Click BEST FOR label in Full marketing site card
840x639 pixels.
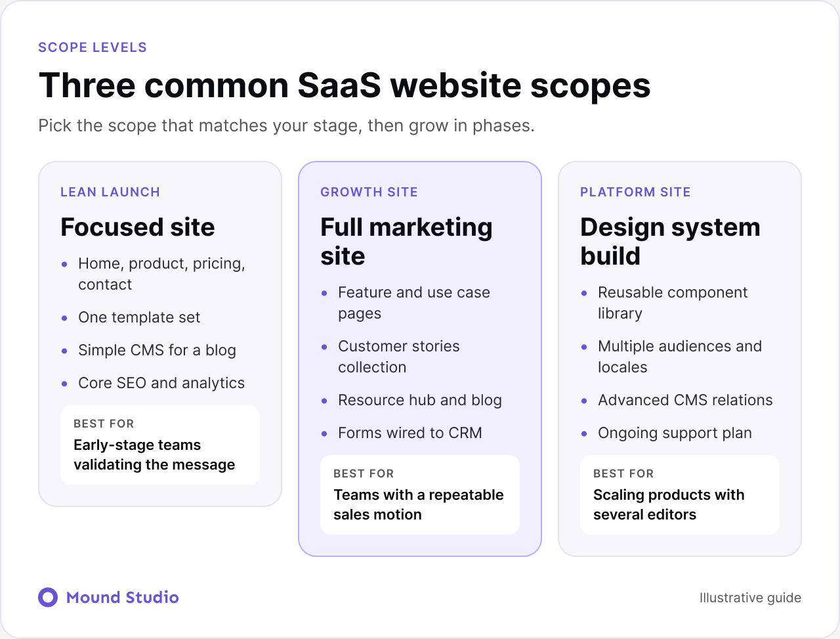[364, 474]
